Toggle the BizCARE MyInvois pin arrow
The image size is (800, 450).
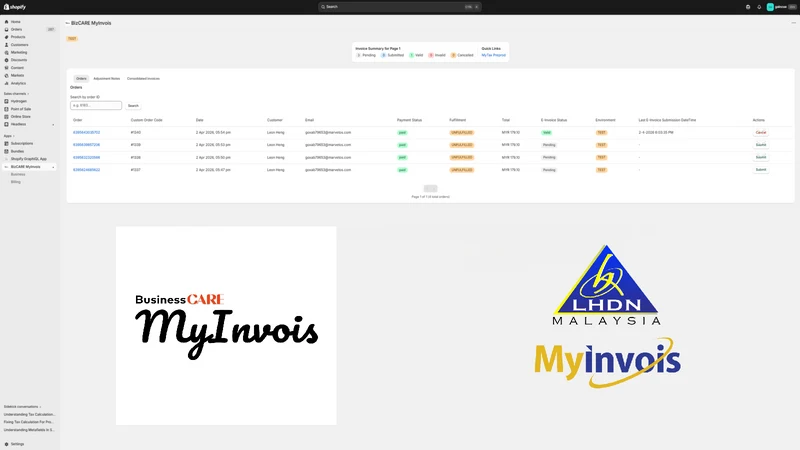tap(53, 167)
